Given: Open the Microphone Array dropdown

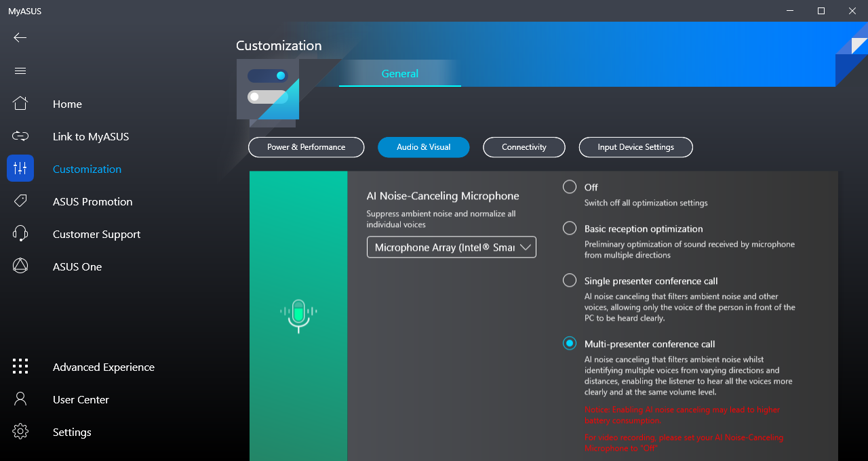Looking at the screenshot, I should click(452, 247).
